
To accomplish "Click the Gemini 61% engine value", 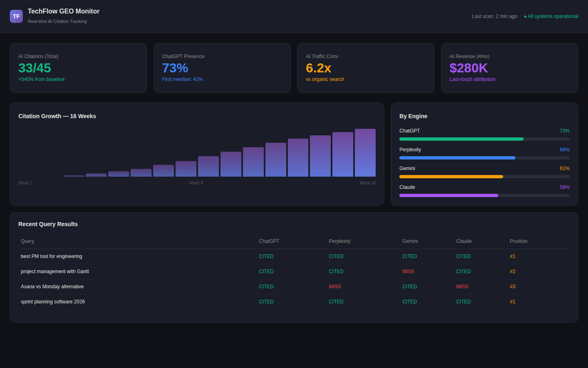I will click(x=565, y=168).
